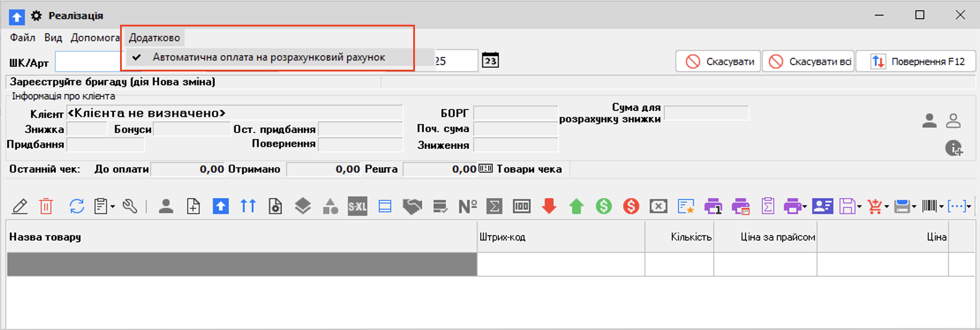This screenshot has width=980, height=330.
Task: Open the Вид menu
Action: coord(53,37)
